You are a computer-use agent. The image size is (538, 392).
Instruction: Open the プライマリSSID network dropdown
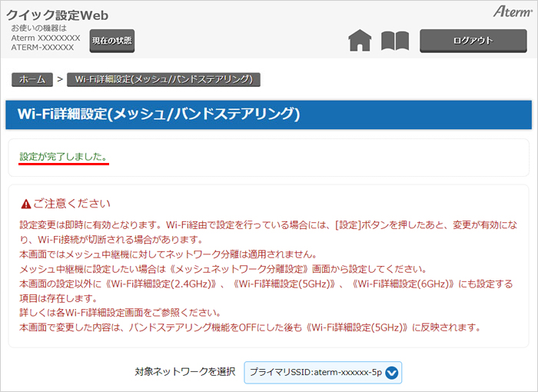point(323,373)
